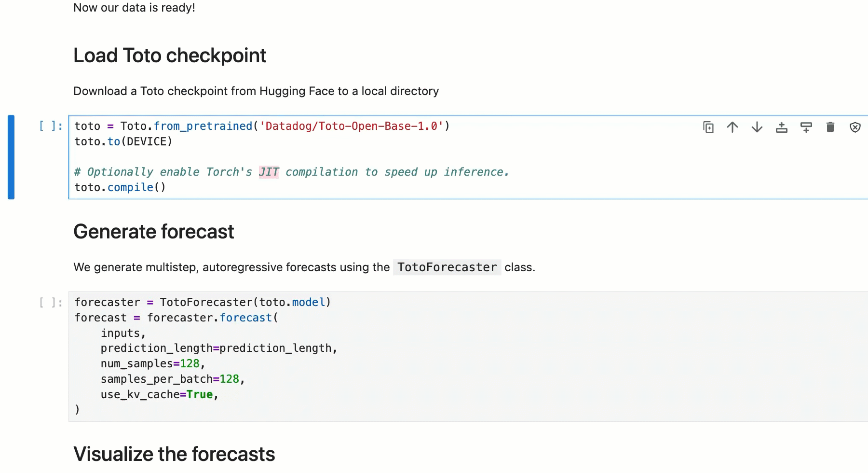The width and height of the screenshot is (868, 473).
Task: Click the execution prompt of the Toto.from_pretrained cell
Action: [x=51, y=126]
